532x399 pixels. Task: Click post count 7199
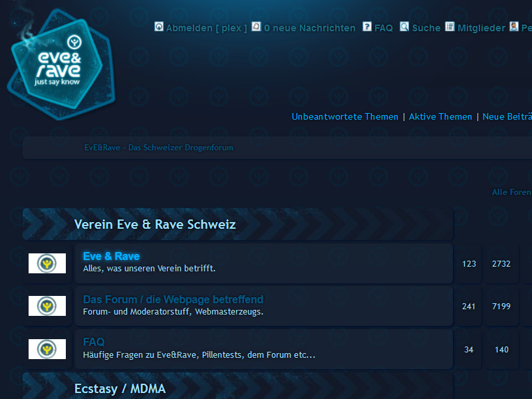pyautogui.click(x=501, y=307)
